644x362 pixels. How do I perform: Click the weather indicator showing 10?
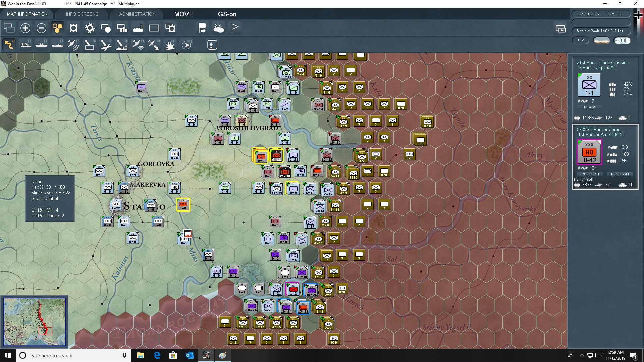622,41
